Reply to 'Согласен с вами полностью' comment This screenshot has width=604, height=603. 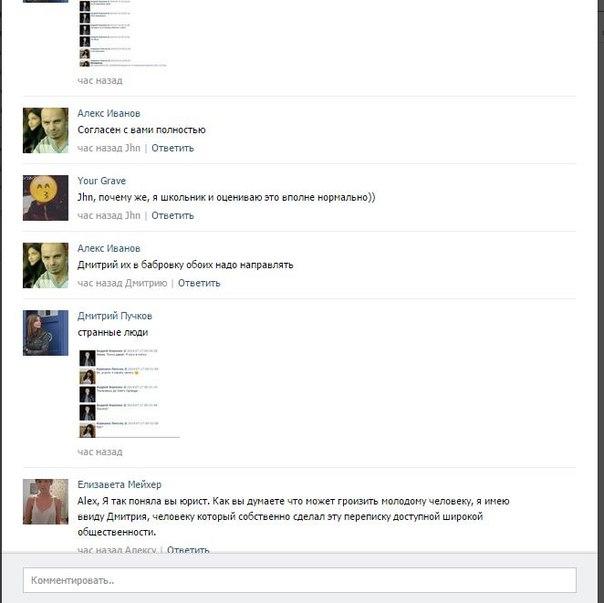click(x=172, y=148)
